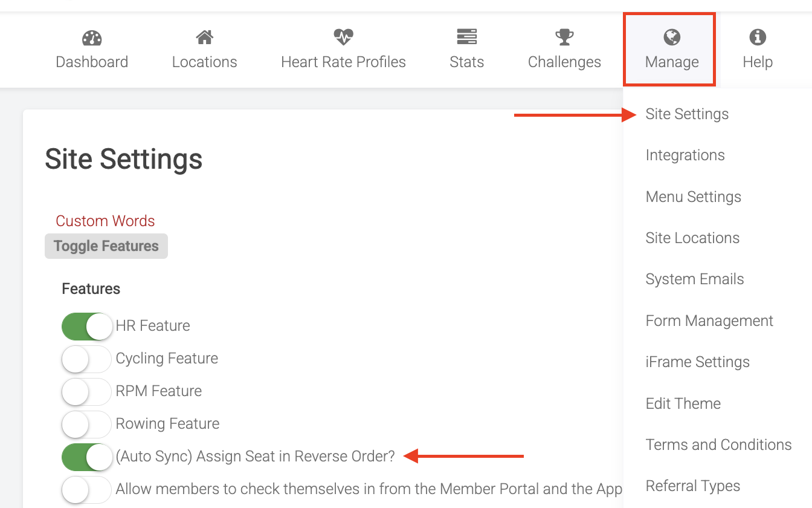Image resolution: width=812 pixels, height=508 pixels.
Task: Choose Referral Types menu entry
Action: (x=692, y=486)
